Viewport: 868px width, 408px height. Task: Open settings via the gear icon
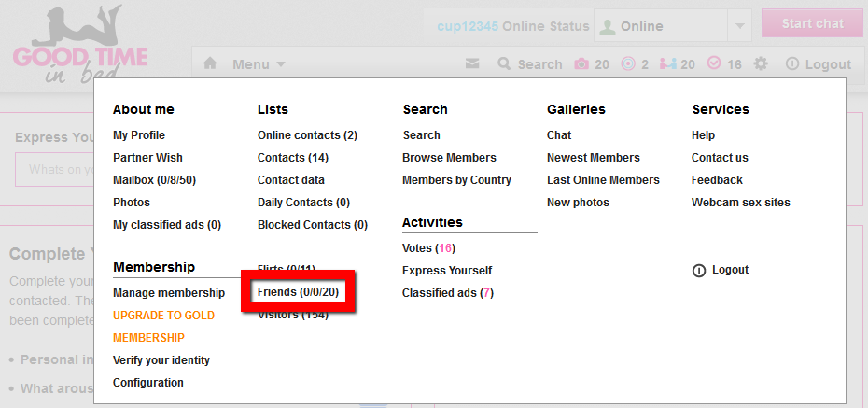[x=762, y=64]
